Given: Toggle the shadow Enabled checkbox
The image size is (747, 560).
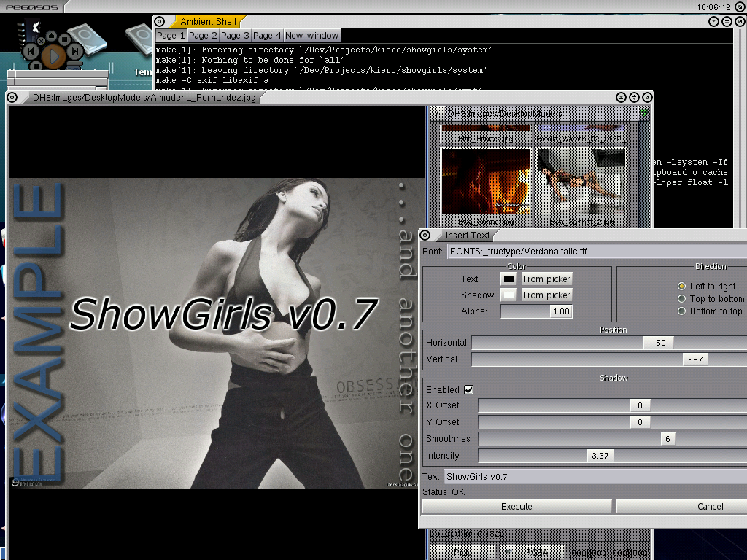Looking at the screenshot, I should click(x=468, y=390).
